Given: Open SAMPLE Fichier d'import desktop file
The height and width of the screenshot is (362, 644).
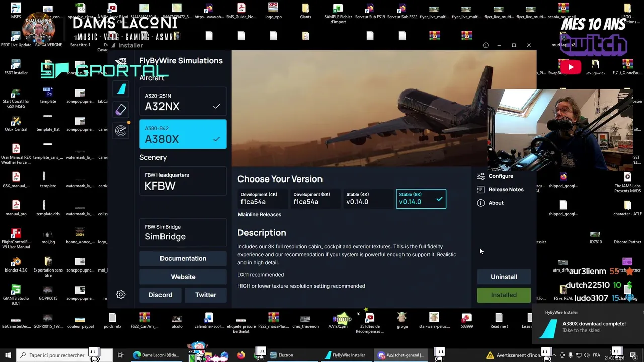Looking at the screenshot, I should tap(338, 14).
